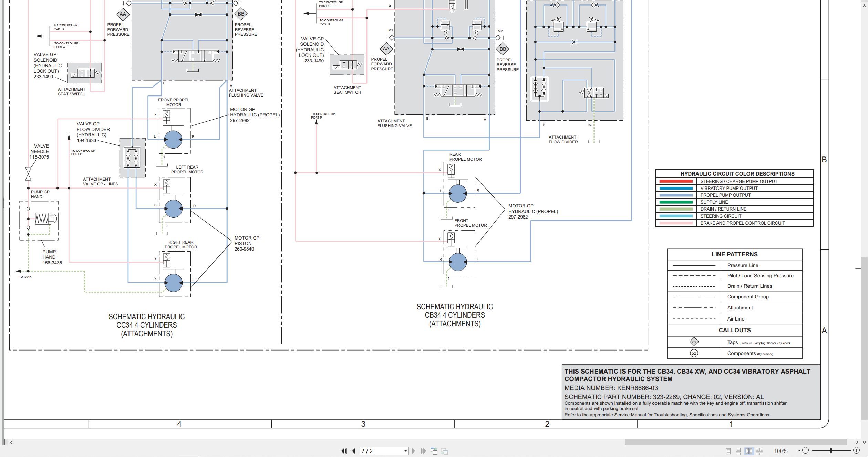868x457 pixels.
Task: Go to the next page
Action: click(x=413, y=451)
